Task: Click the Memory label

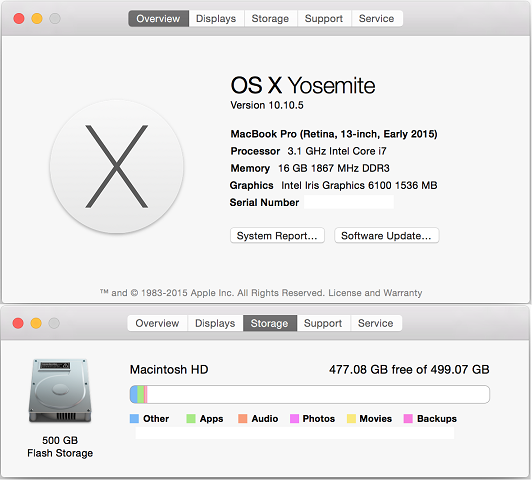Action: click(250, 168)
